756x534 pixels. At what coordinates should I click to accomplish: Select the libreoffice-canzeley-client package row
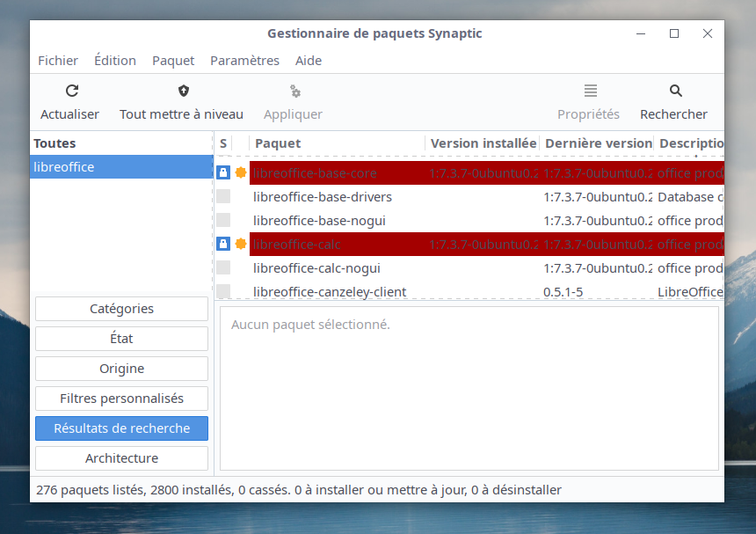pyautogui.click(x=330, y=291)
